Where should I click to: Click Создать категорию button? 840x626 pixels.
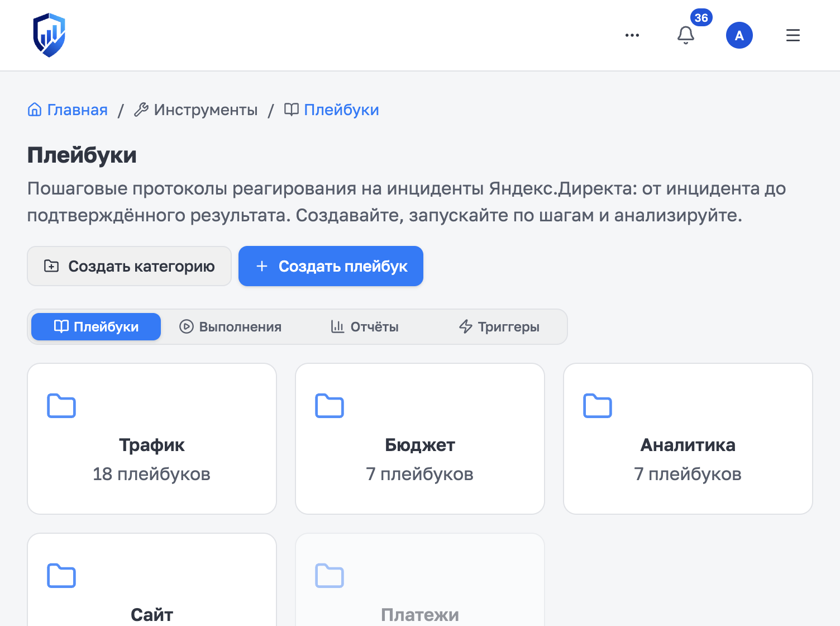[129, 266]
